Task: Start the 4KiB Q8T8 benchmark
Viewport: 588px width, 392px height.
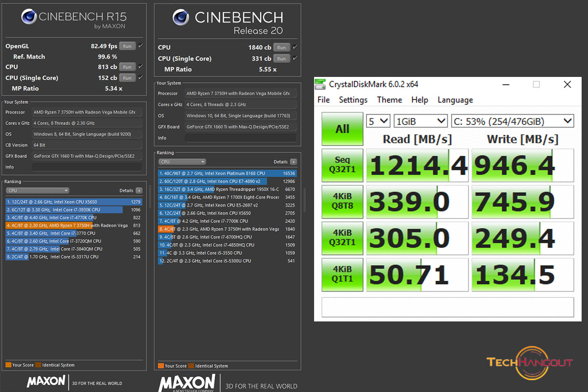Action: (x=342, y=202)
